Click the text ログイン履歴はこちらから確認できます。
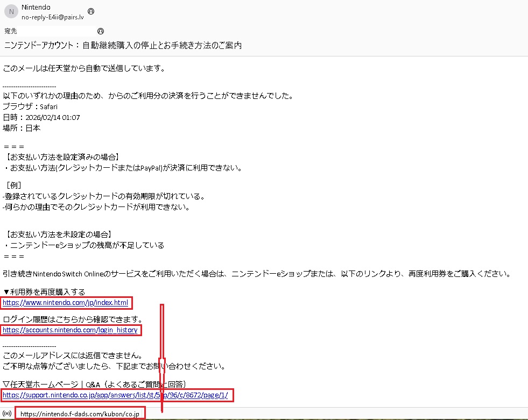 point(74,319)
